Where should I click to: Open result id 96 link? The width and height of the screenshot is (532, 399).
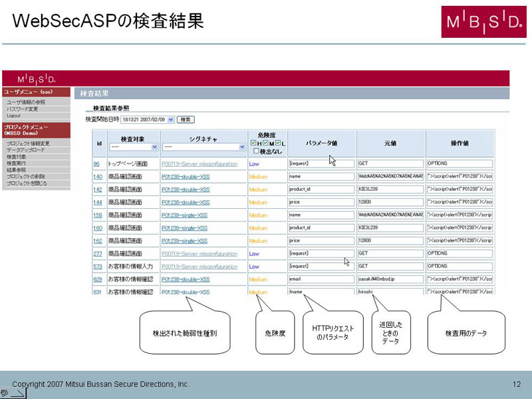point(96,164)
